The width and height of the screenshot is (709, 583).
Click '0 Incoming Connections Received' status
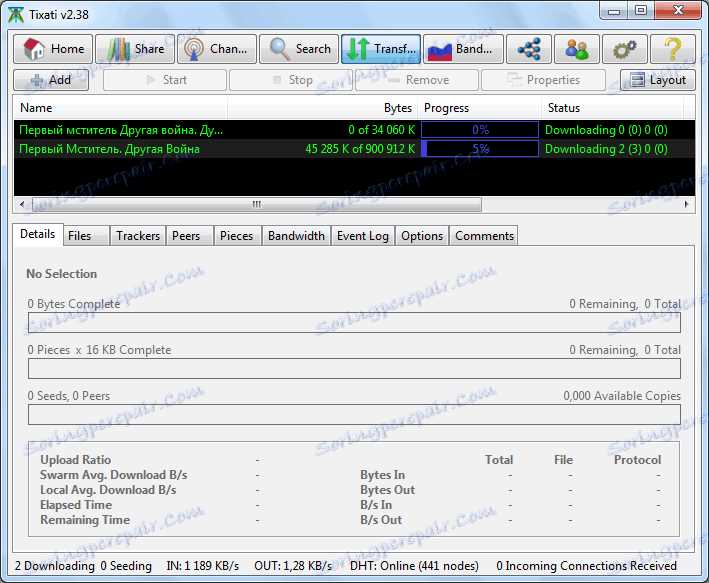586,566
